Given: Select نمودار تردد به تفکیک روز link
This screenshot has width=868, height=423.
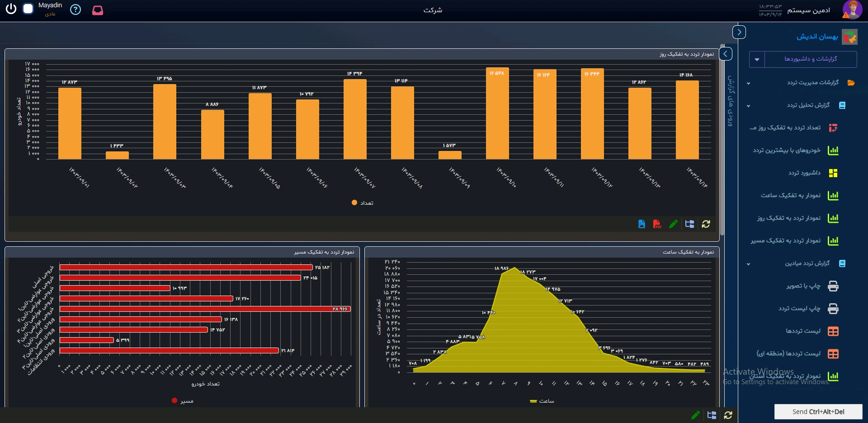Looking at the screenshot, I should [789, 218].
